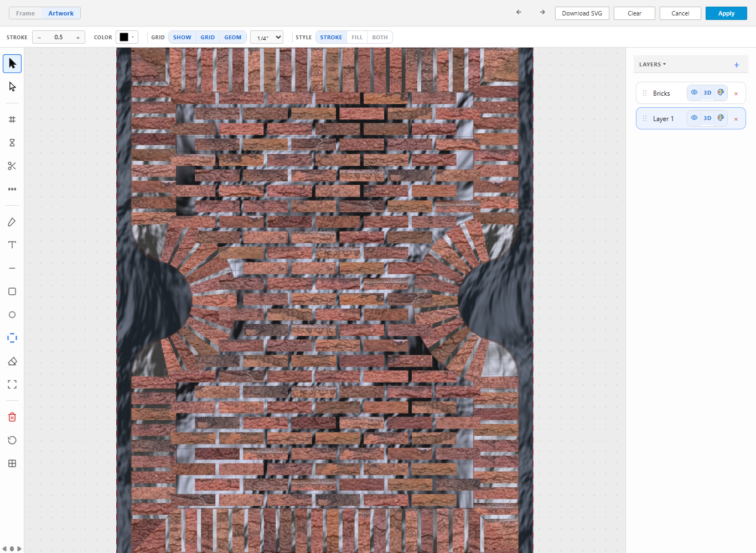Select the circle shape tool
This screenshot has width=756, height=553.
coord(12,315)
